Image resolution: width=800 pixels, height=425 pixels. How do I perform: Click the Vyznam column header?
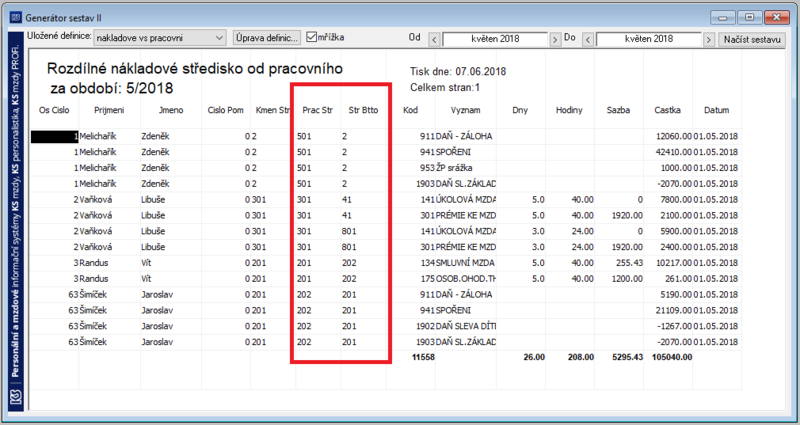pos(465,110)
